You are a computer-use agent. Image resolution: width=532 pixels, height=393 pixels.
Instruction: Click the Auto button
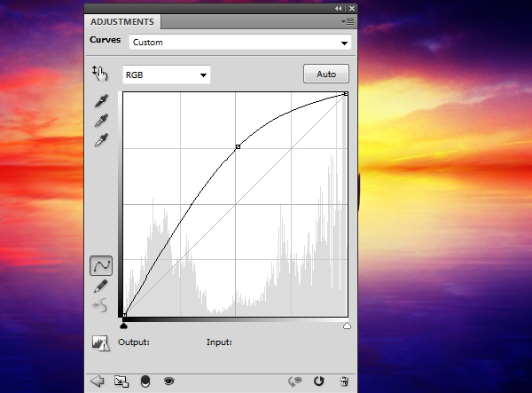click(326, 74)
